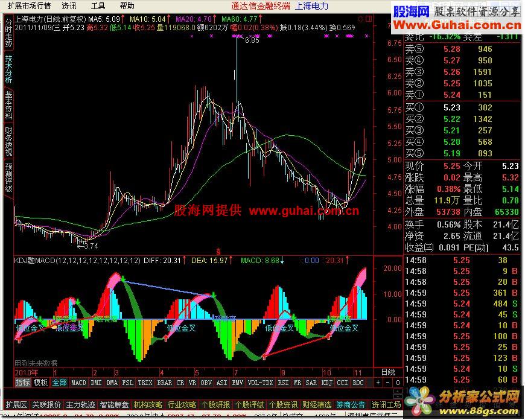Screen dimensions: 525x420
Task: Open the 个股资讯 bottom tab
Action: (284, 404)
